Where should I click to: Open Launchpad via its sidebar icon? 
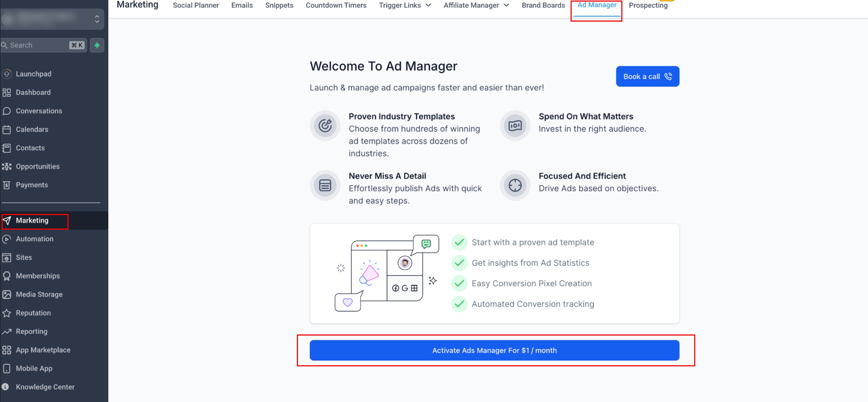(x=7, y=74)
